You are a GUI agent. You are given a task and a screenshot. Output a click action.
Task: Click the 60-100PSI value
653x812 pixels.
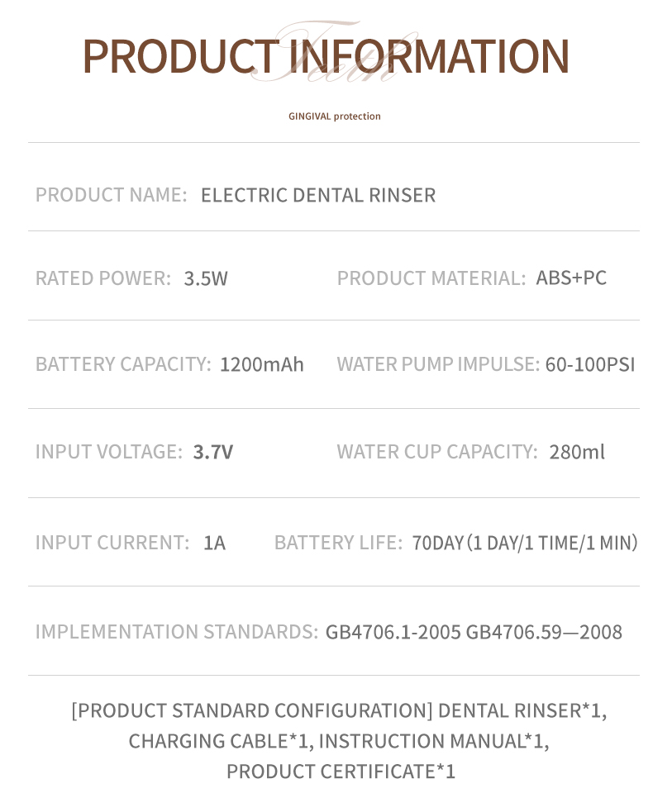pos(589,364)
